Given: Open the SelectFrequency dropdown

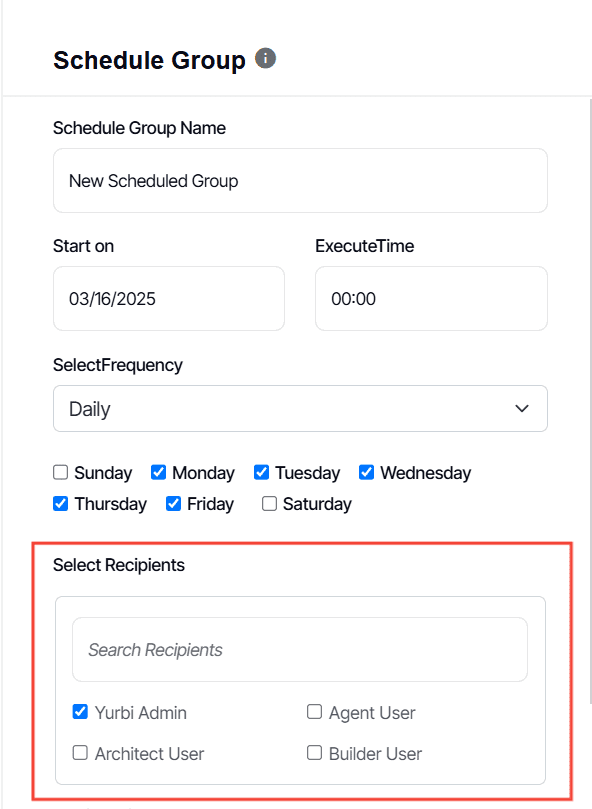Looking at the screenshot, I should coord(299,408).
